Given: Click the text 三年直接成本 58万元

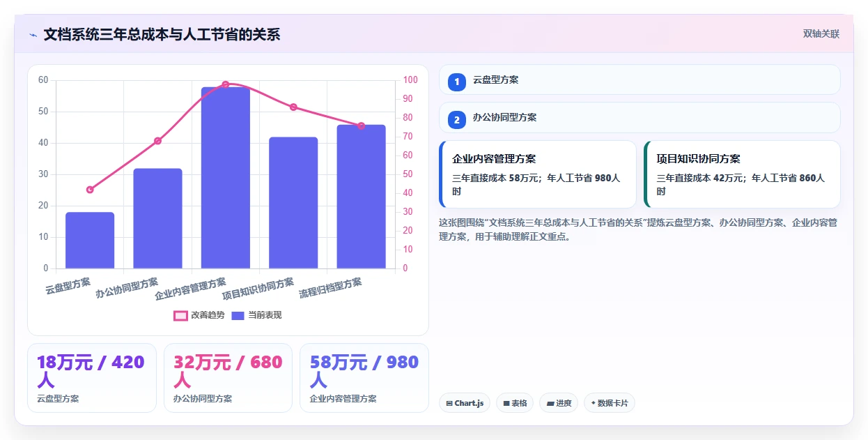Looking at the screenshot, I should (x=497, y=179).
